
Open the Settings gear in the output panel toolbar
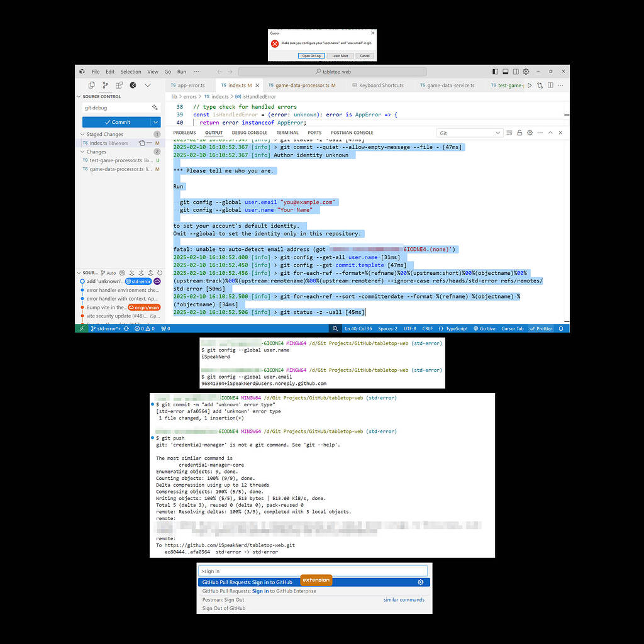[529, 133]
